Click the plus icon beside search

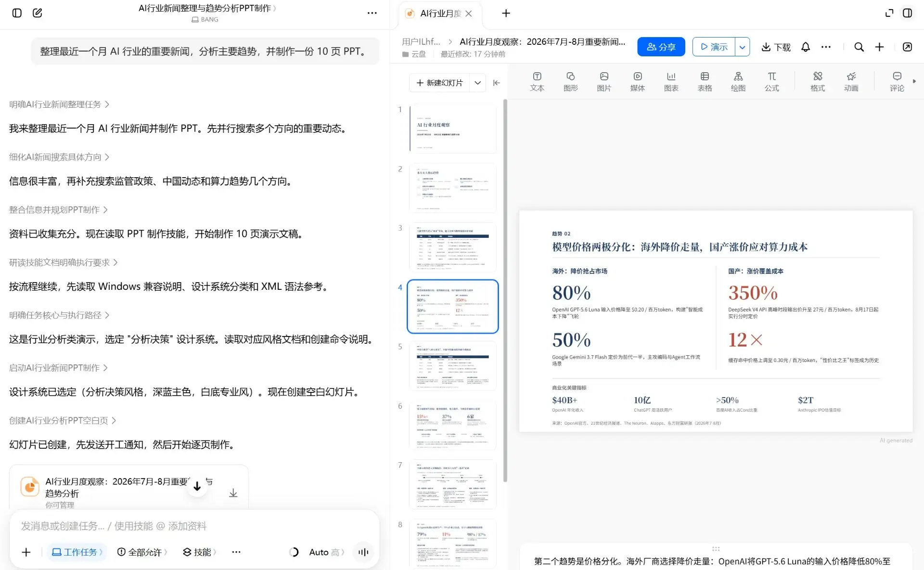point(879,47)
